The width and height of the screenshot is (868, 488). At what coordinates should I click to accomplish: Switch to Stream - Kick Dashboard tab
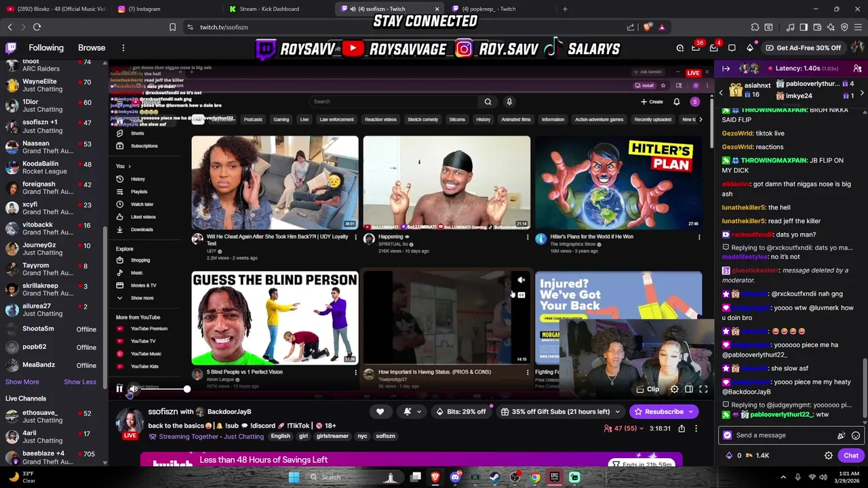(x=277, y=9)
